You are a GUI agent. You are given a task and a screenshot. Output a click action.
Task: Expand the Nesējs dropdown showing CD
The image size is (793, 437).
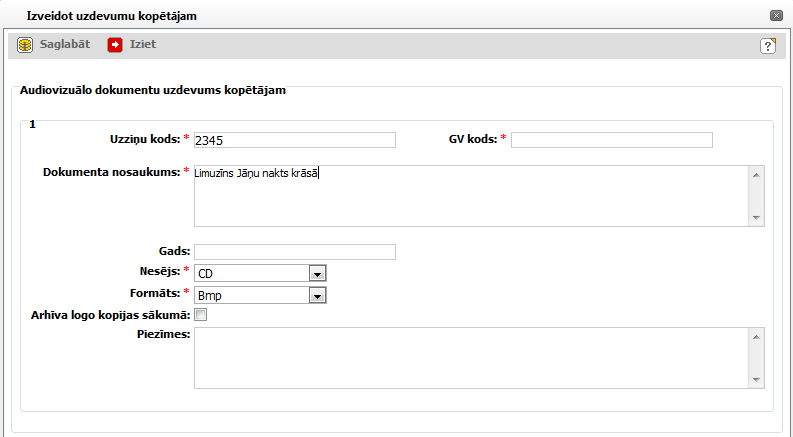tap(317, 273)
